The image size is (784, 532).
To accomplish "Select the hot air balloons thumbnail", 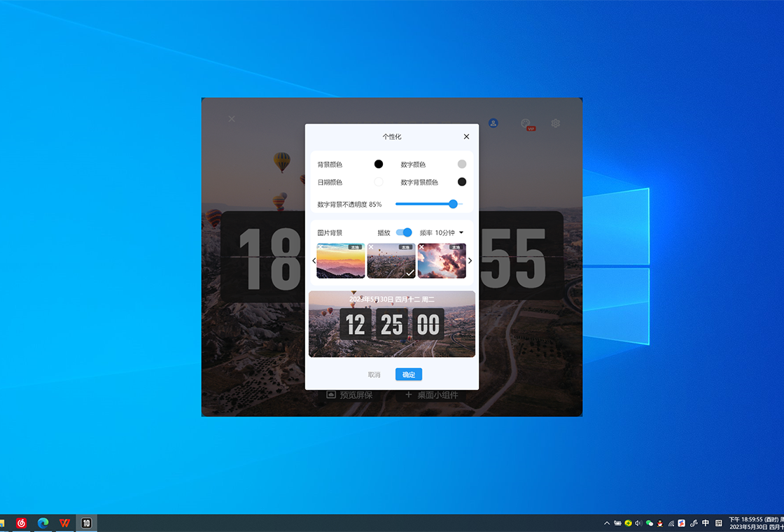I will [x=391, y=261].
